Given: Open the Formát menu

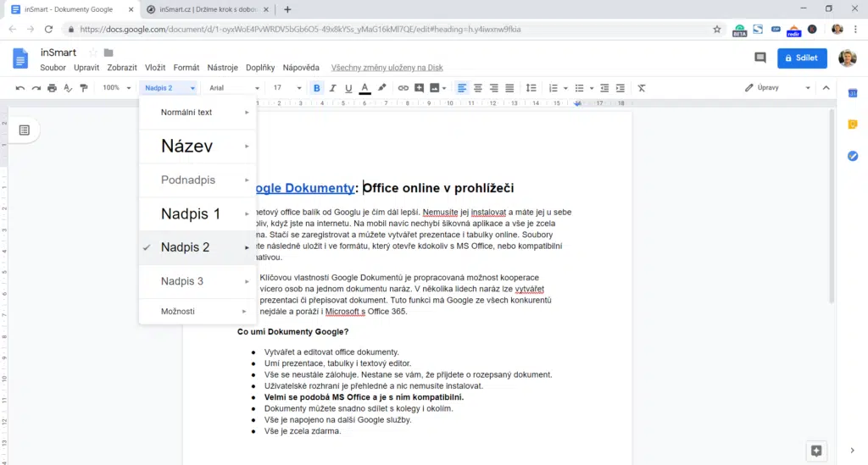Looking at the screenshot, I should pyautogui.click(x=186, y=68).
